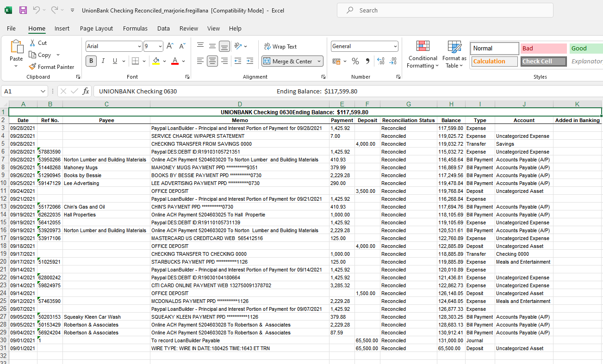Open Font group dialog launcher

coord(187,77)
